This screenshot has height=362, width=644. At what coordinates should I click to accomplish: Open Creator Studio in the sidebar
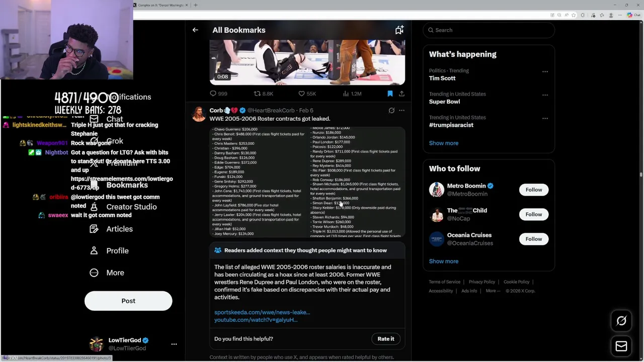pyautogui.click(x=123, y=207)
